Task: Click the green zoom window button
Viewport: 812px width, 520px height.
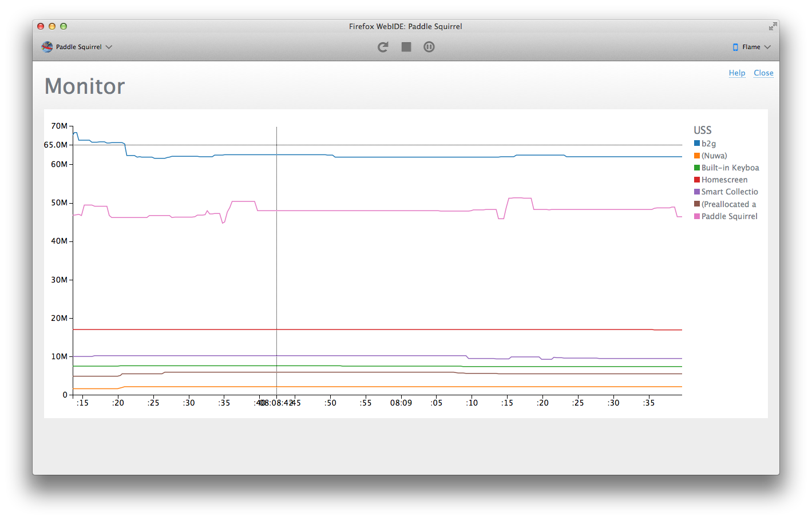Action: coord(64,26)
